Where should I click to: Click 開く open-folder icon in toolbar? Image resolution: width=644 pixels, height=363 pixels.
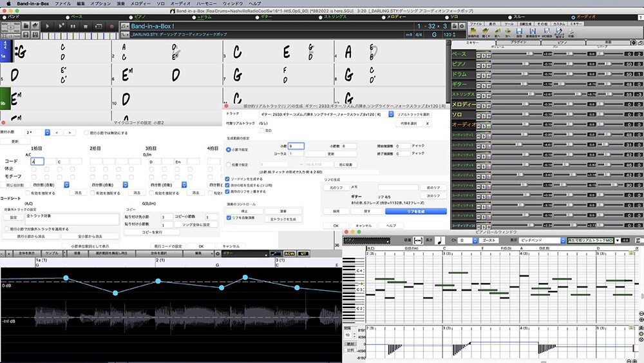(x=486, y=32)
